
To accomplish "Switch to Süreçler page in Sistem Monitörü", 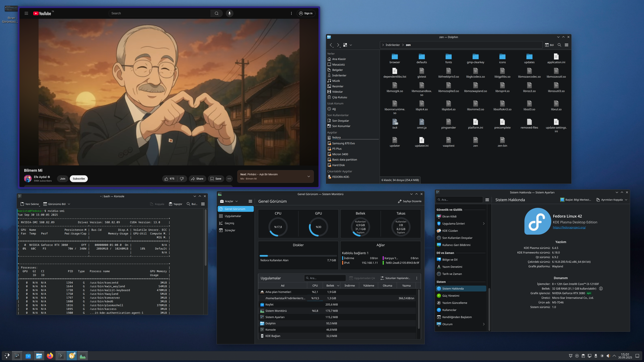I will [x=236, y=230].
